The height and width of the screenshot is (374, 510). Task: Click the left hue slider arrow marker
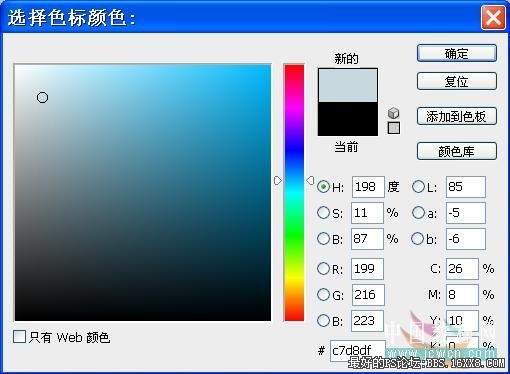[x=278, y=181]
